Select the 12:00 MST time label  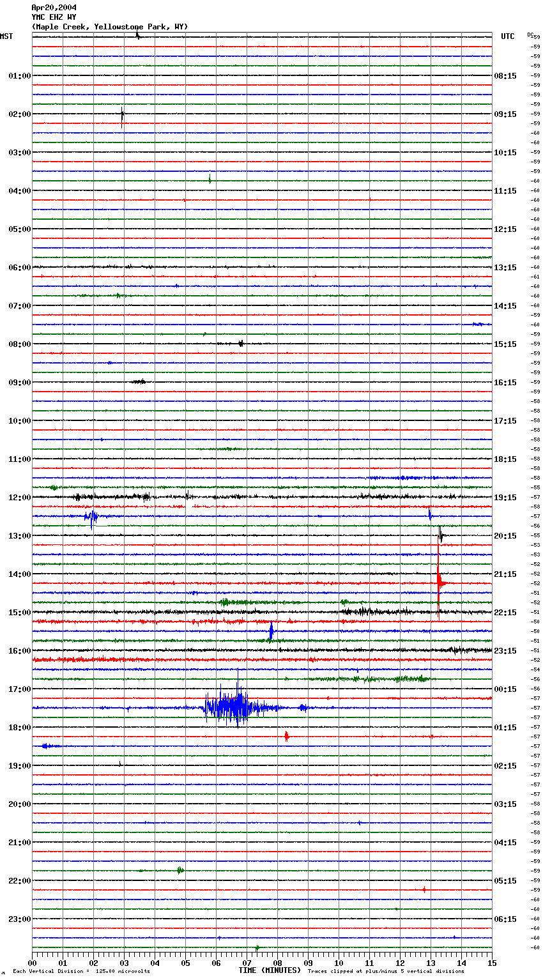(20, 498)
